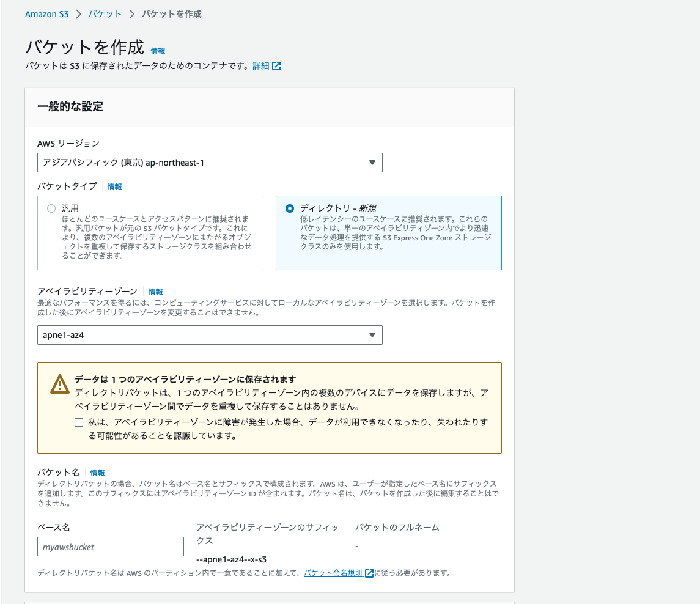Click the AWS region dropdown arrow
Viewport: 700px width, 604px height.
[x=372, y=163]
